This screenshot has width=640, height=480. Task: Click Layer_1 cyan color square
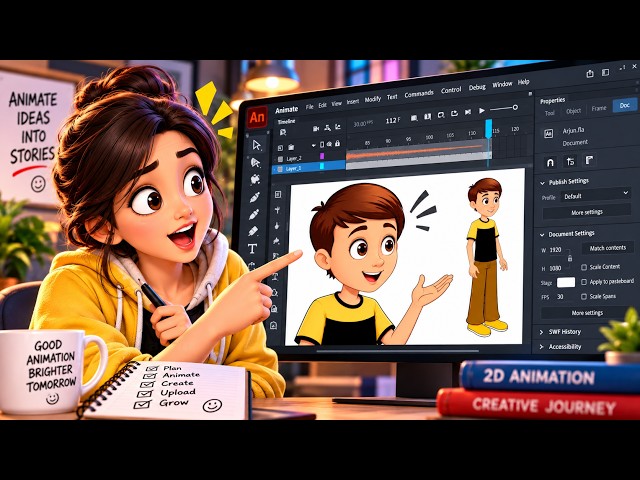tap(322, 166)
